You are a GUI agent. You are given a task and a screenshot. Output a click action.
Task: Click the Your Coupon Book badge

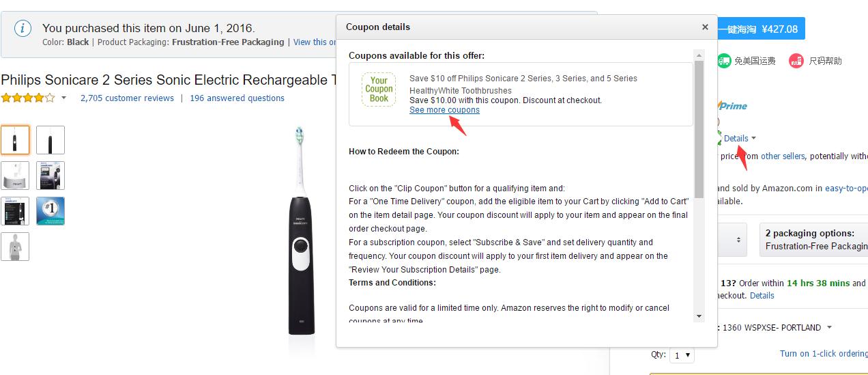[x=379, y=89]
